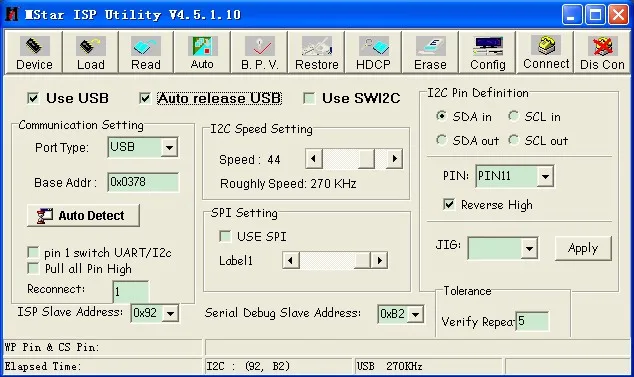Click the MStar app icon in title bar
This screenshot has width=634, height=377.
12,14
